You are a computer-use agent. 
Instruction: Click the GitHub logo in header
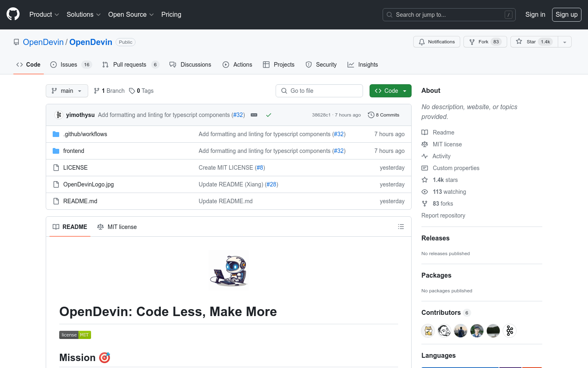pyautogui.click(x=13, y=14)
